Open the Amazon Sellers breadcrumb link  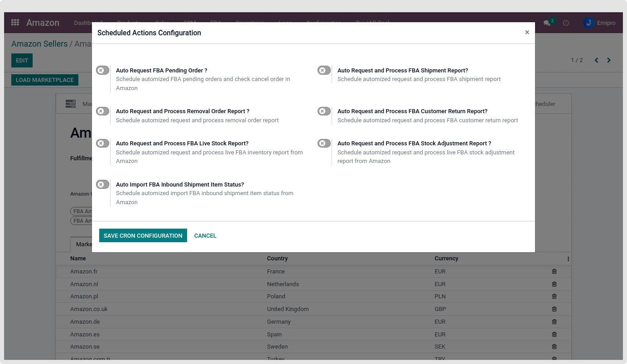[39, 44]
